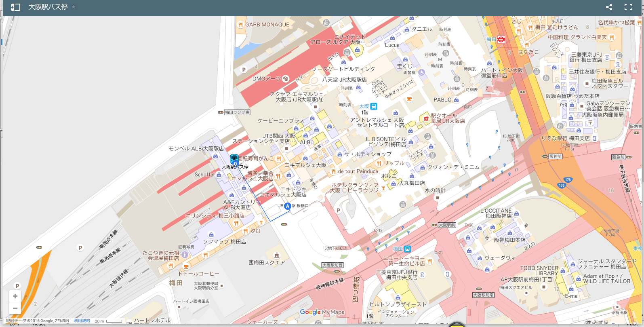Click the りそな銀行 梅田支店 bank icon
This screenshot has height=327, width=644.
(595, 139)
